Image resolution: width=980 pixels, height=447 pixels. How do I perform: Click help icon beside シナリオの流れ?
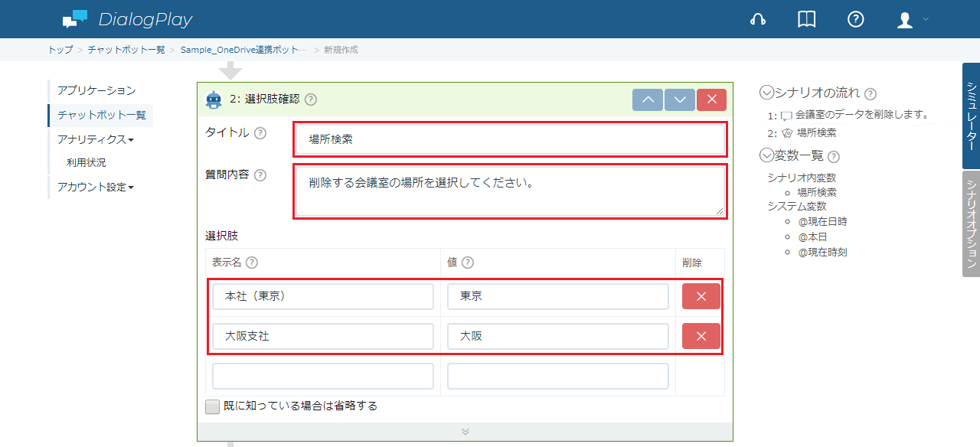871,93
